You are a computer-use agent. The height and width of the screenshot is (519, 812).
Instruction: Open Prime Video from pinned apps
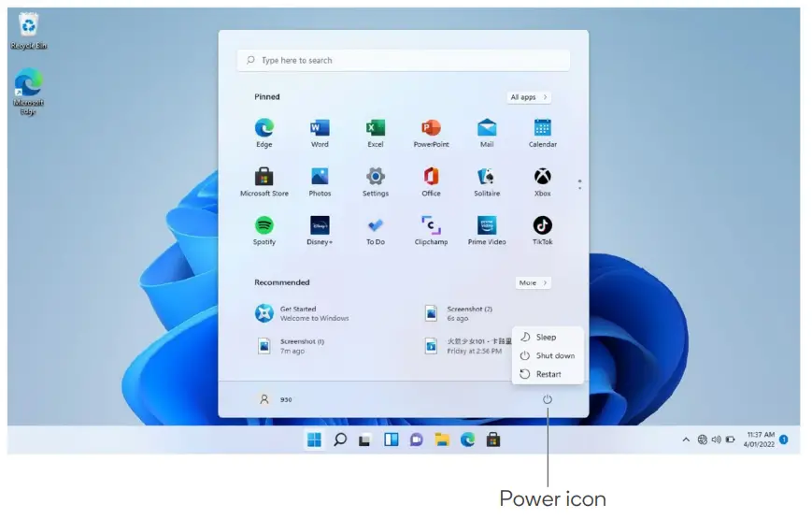pos(487,230)
